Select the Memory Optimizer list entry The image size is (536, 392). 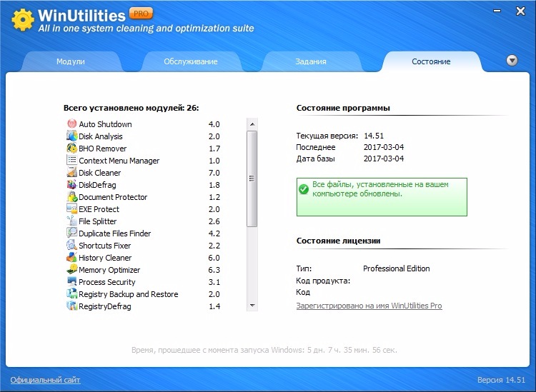(x=143, y=270)
